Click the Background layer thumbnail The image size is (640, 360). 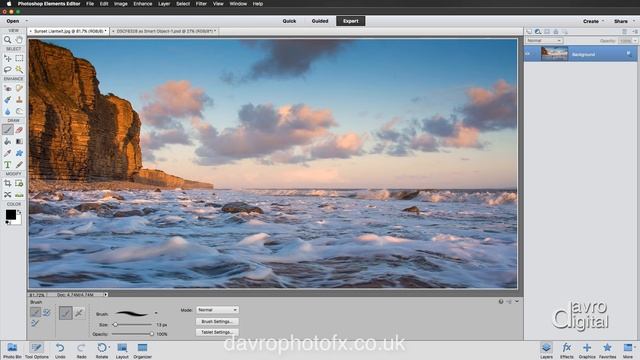(554, 53)
